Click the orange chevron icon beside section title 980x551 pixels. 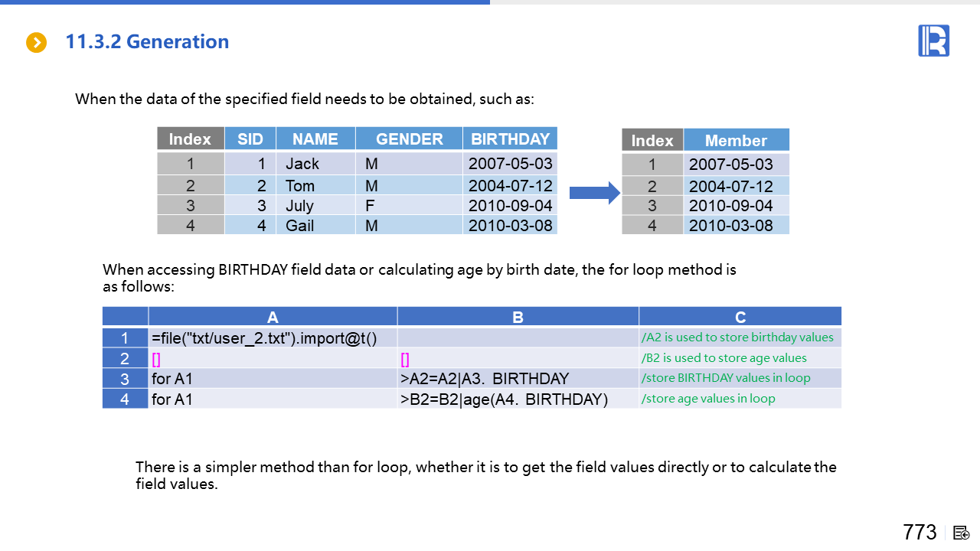coord(37,43)
